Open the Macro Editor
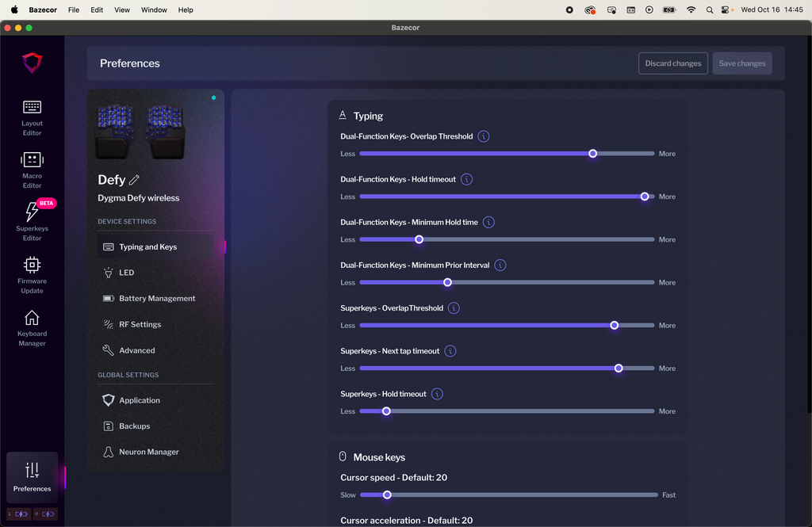 click(x=32, y=170)
